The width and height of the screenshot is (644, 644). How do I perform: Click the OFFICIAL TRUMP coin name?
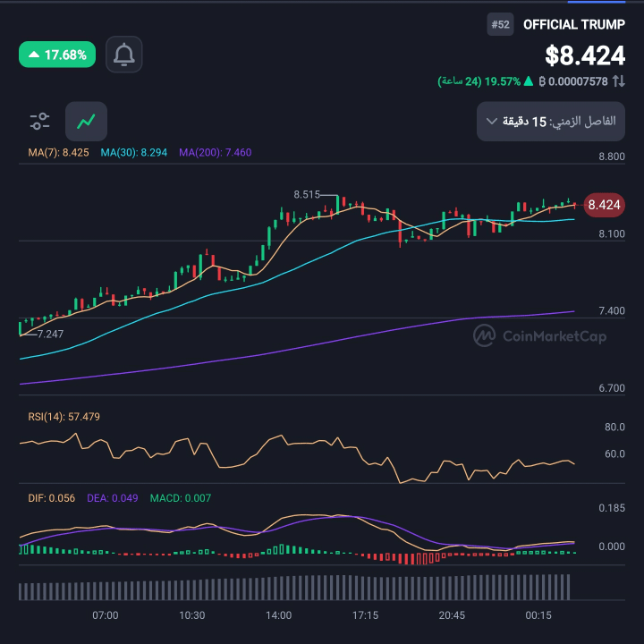click(573, 24)
